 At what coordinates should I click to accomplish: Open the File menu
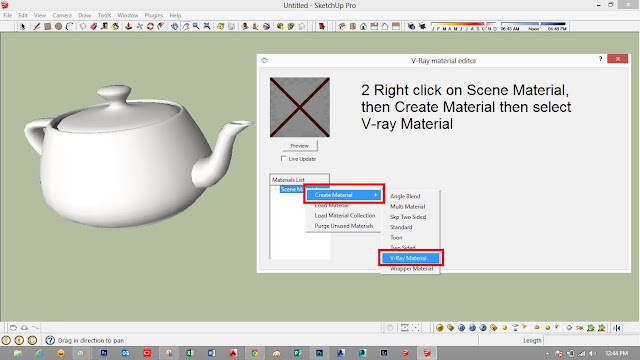click(7, 16)
